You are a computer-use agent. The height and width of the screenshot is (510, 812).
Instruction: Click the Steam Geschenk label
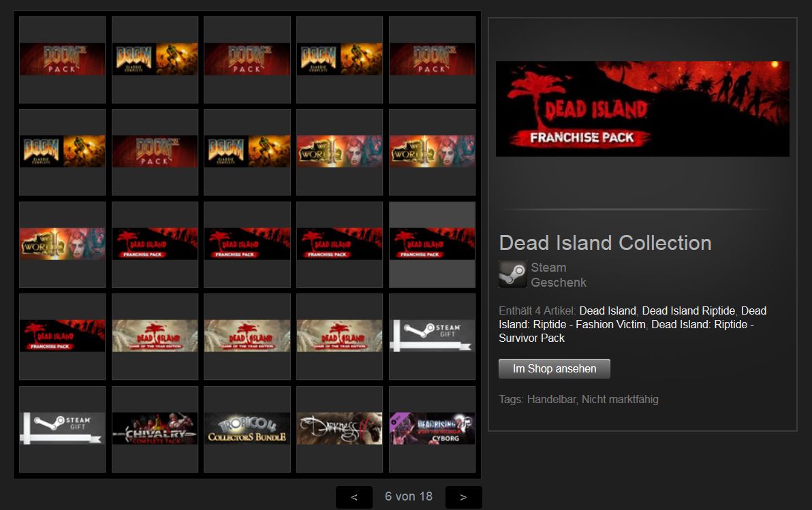[x=559, y=275]
